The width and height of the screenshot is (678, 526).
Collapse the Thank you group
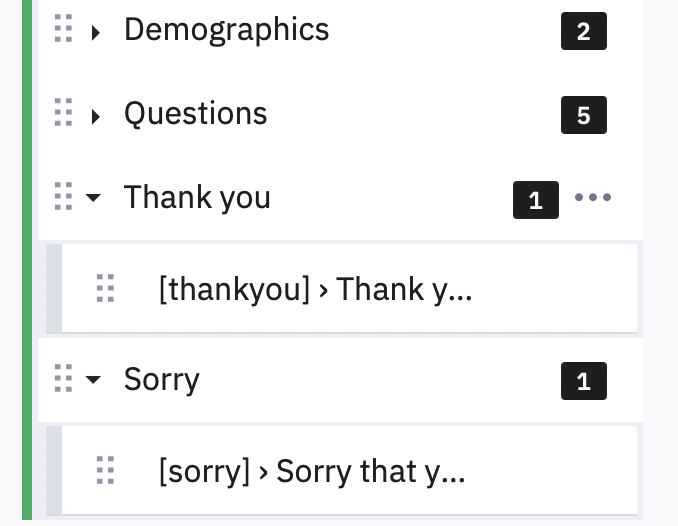click(94, 198)
